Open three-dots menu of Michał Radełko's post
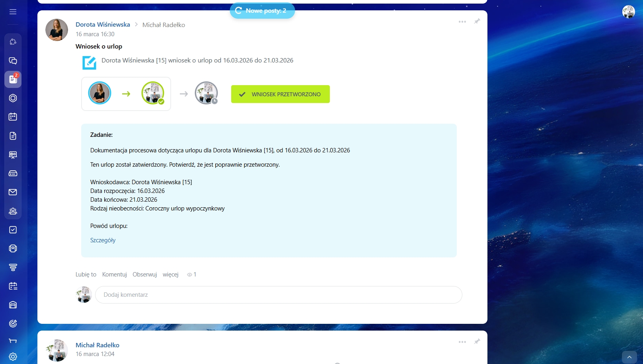 (462, 342)
